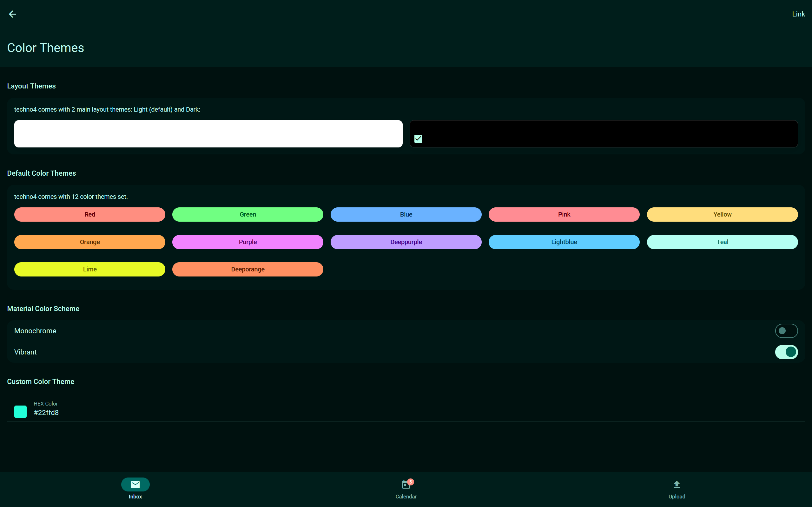Switch to the Teal color theme
The height and width of the screenshot is (507, 812).
pyautogui.click(x=722, y=242)
